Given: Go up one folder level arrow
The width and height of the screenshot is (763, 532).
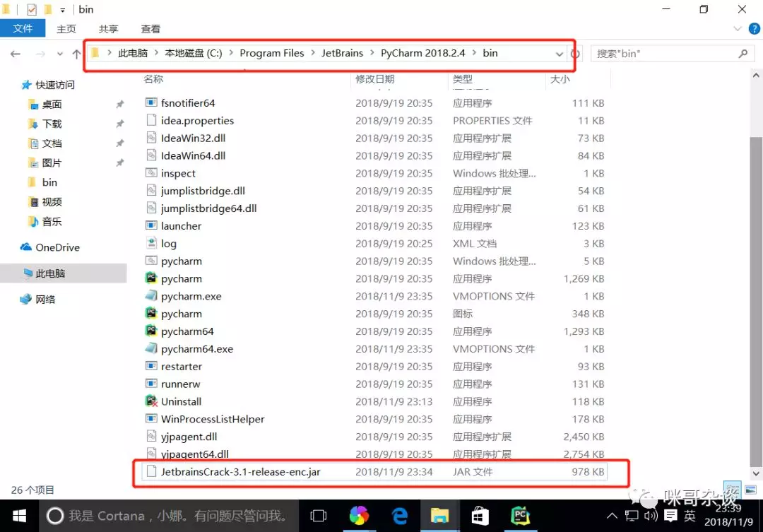Looking at the screenshot, I should pyautogui.click(x=76, y=54).
